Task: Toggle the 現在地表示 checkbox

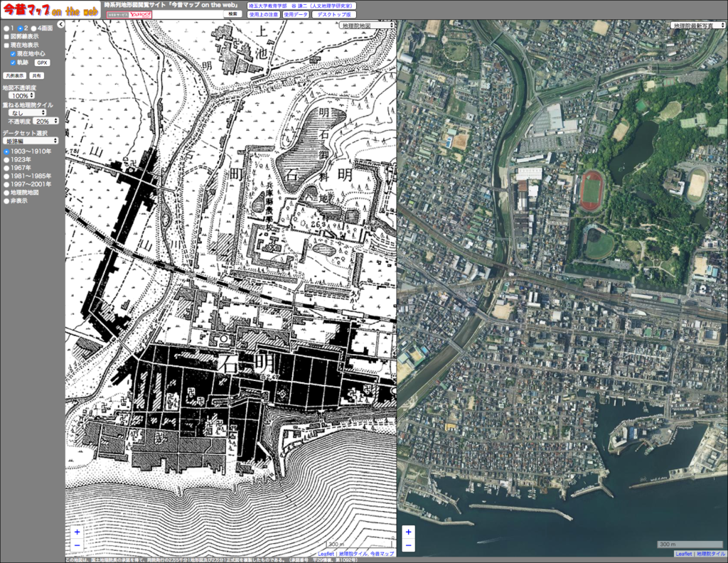Action: tap(6, 45)
